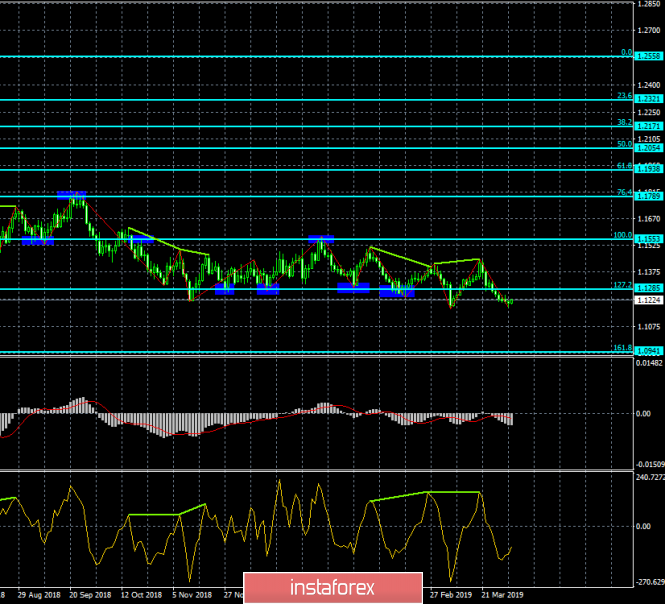Select the current price 1.1224 label
The height and width of the screenshot is (604, 665).
pyautogui.click(x=649, y=300)
